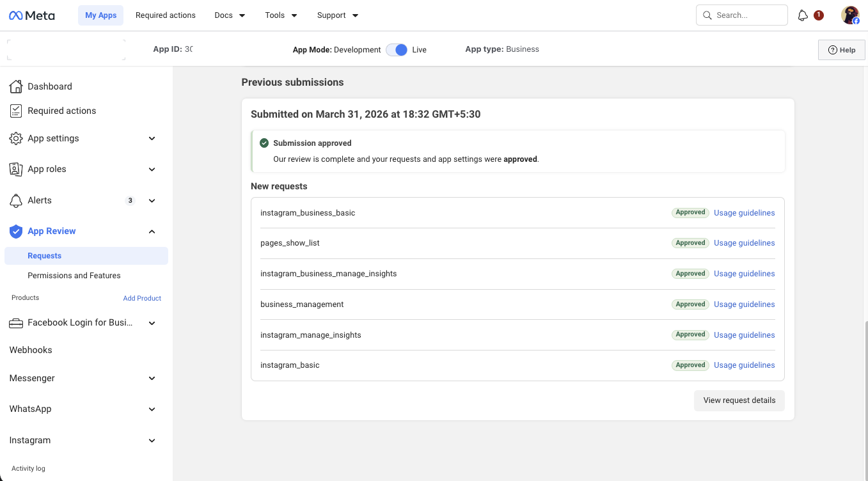Expand the Alerts section chevron

point(152,200)
